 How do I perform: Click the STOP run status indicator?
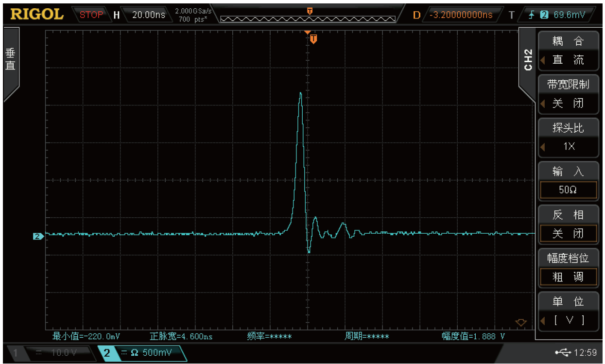click(91, 15)
